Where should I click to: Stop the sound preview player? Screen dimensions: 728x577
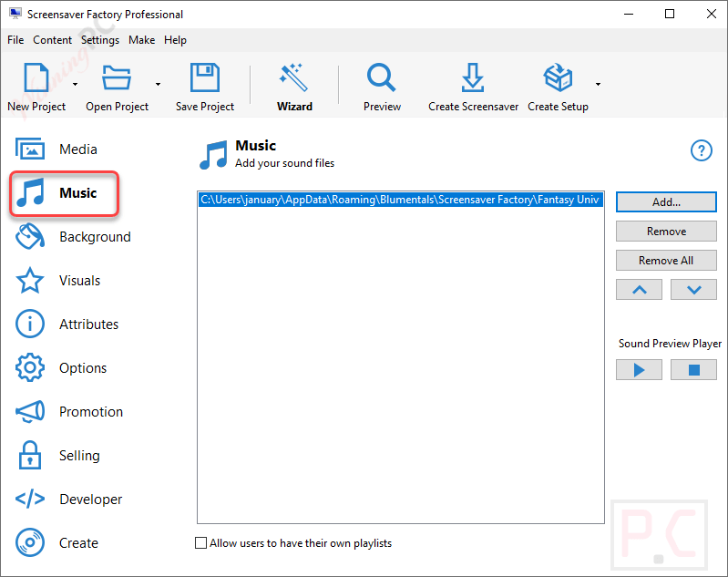pyautogui.click(x=693, y=370)
